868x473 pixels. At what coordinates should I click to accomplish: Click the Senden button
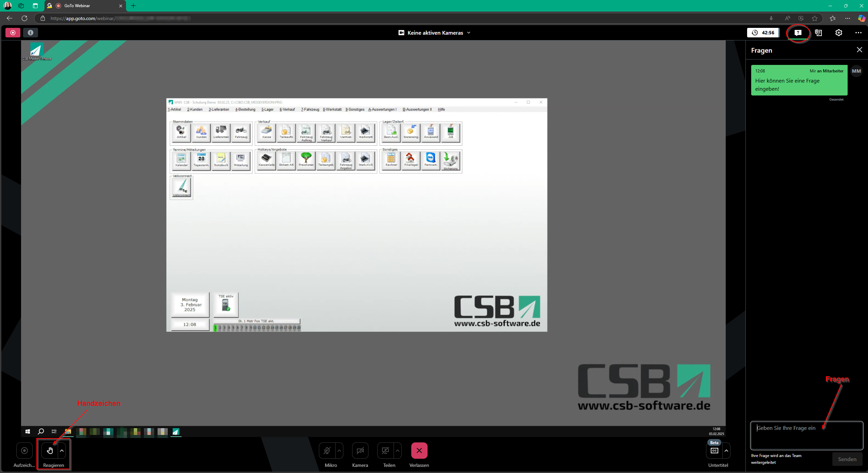click(847, 459)
